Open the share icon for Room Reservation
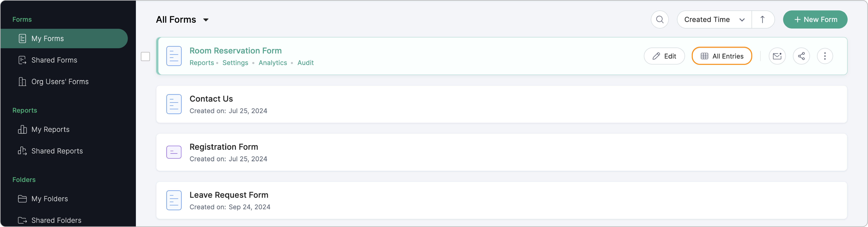The width and height of the screenshot is (868, 227). (801, 56)
